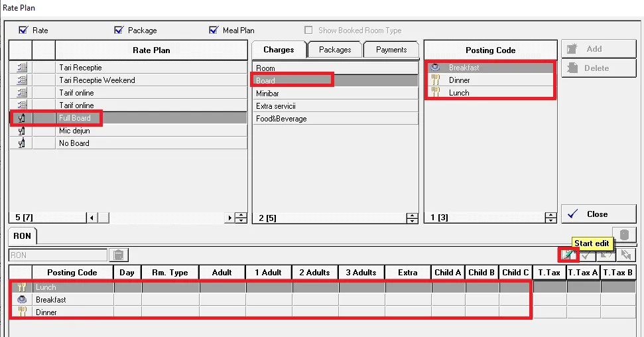Click the RON currency input field
The height and width of the screenshot is (337, 644).
(x=58, y=255)
